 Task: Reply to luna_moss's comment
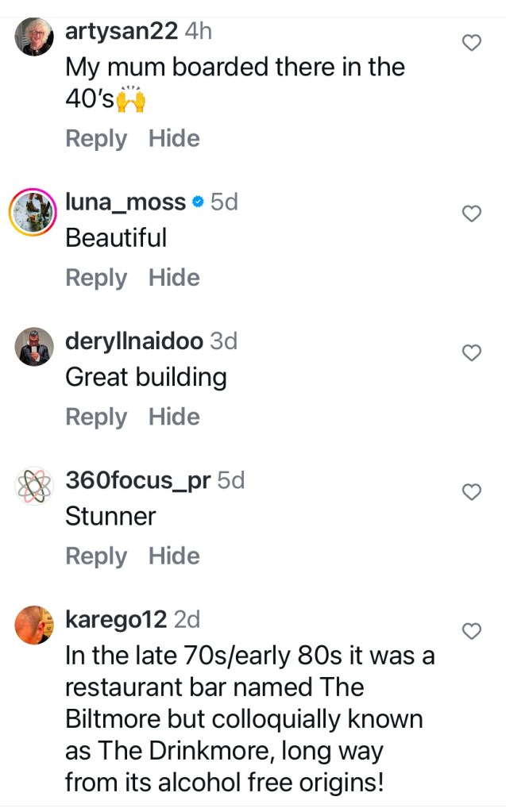pos(96,278)
